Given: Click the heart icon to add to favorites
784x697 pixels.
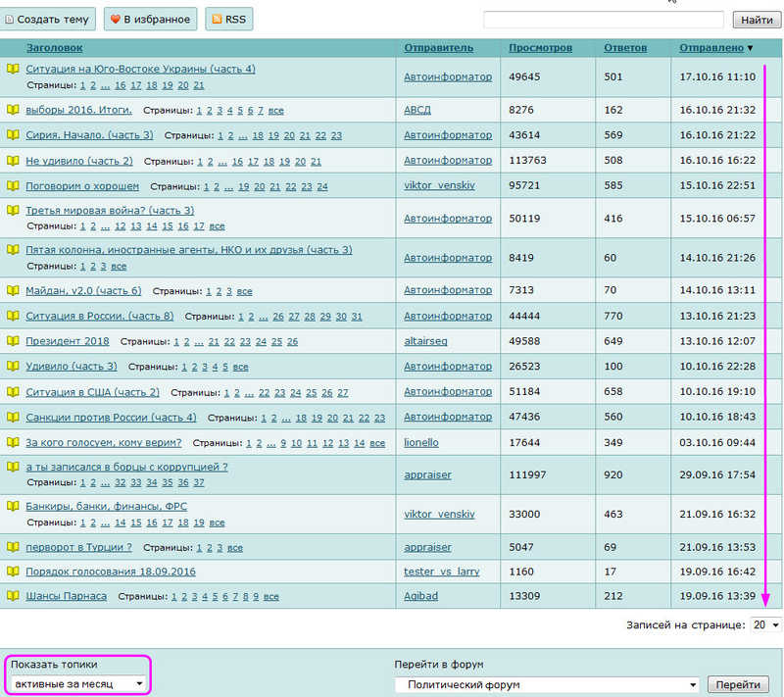Looking at the screenshot, I should pos(115,19).
